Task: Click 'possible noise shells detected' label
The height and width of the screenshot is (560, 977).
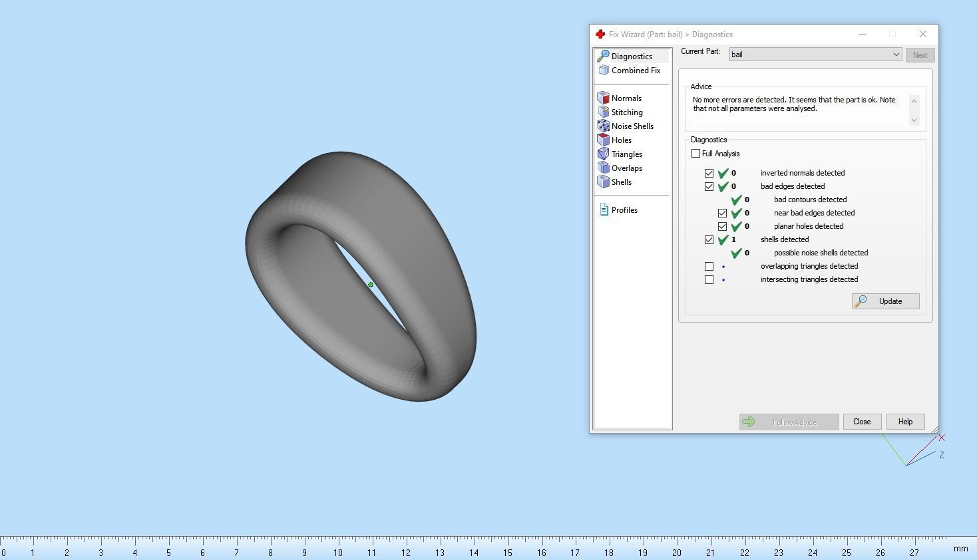Action: pyautogui.click(x=821, y=253)
